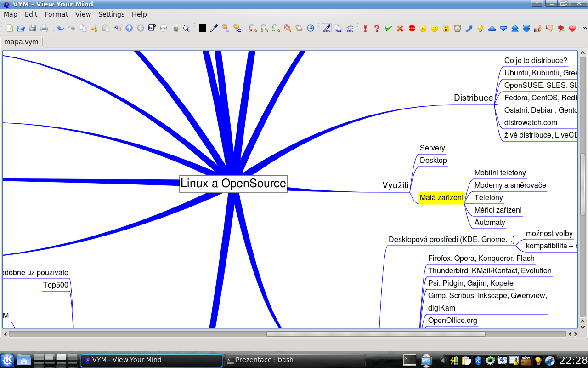Set the red exclamation mark flag
The height and width of the screenshot is (368, 588).
(x=366, y=28)
